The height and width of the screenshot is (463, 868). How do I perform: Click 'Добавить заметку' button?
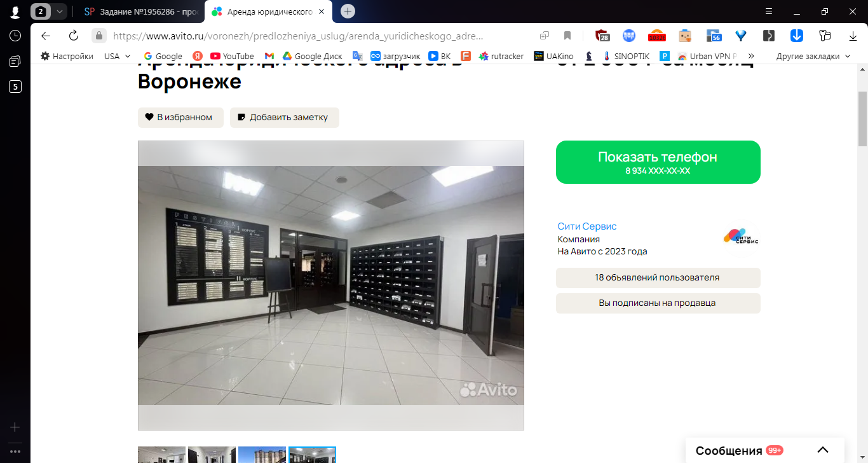(284, 117)
